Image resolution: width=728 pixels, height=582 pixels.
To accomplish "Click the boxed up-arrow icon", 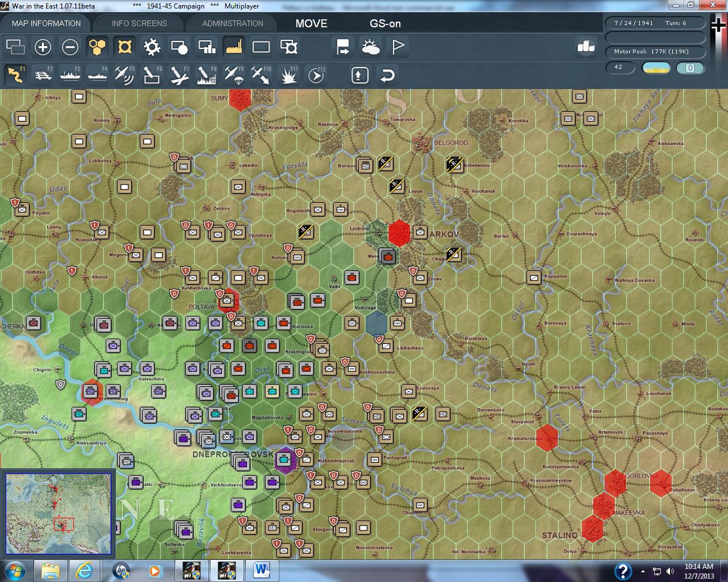I will coord(359,75).
